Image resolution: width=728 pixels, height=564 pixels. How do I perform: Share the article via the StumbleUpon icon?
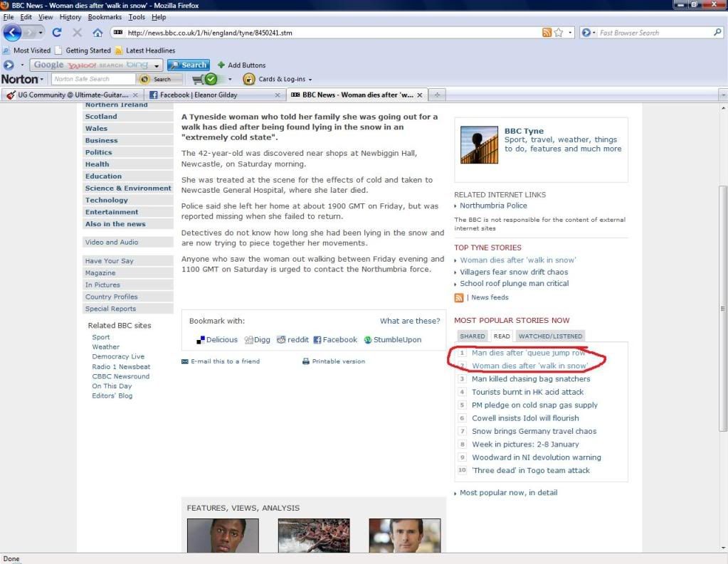[368, 340]
